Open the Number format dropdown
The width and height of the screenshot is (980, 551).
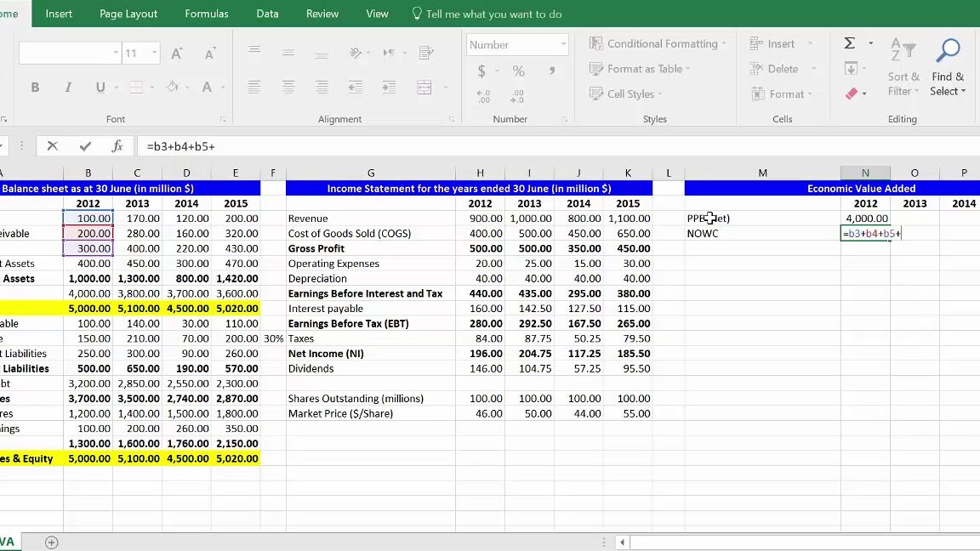click(x=563, y=44)
